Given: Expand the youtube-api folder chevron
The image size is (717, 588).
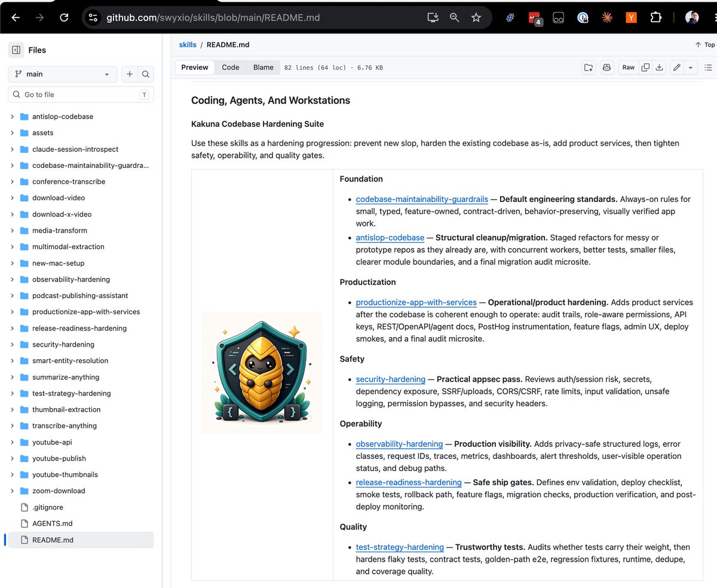Looking at the screenshot, I should pyautogui.click(x=12, y=442).
